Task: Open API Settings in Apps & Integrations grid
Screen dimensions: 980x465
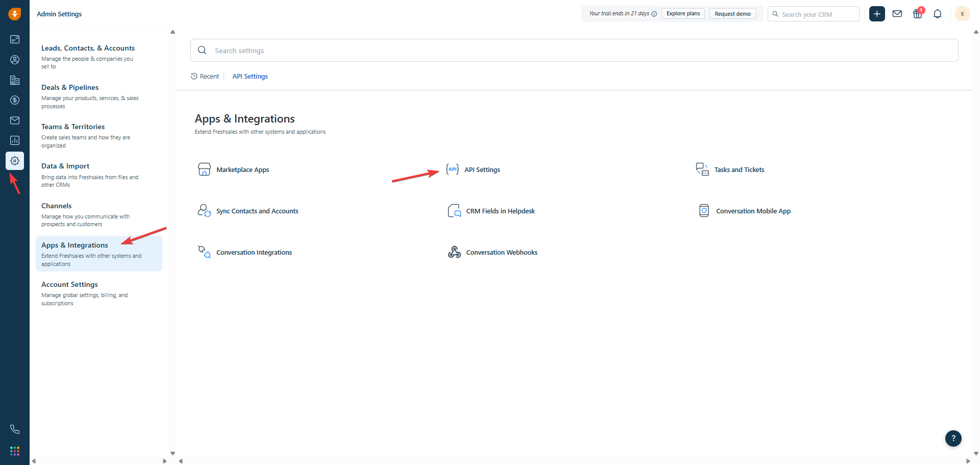Action: [473, 169]
